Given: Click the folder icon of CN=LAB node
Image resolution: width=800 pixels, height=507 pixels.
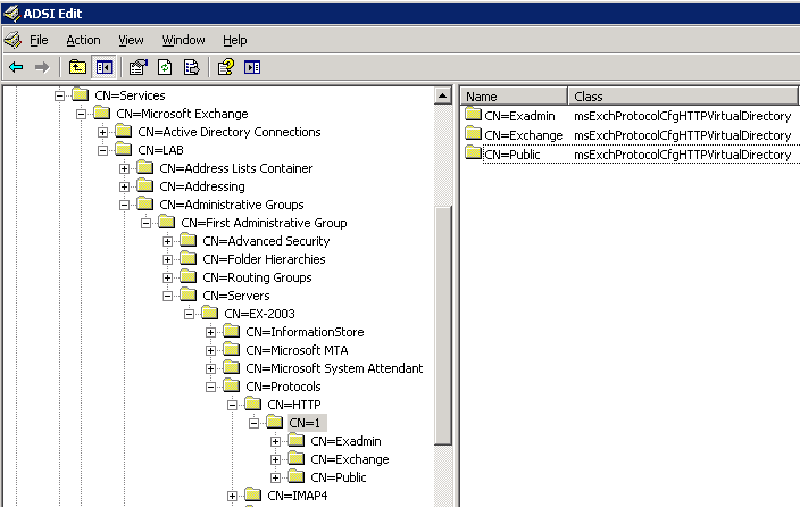Looking at the screenshot, I should click(x=123, y=149).
